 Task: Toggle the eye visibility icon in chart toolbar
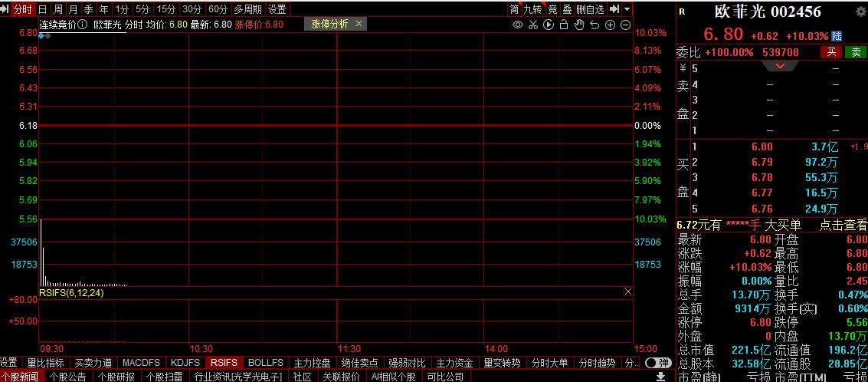pyautogui.click(x=518, y=25)
